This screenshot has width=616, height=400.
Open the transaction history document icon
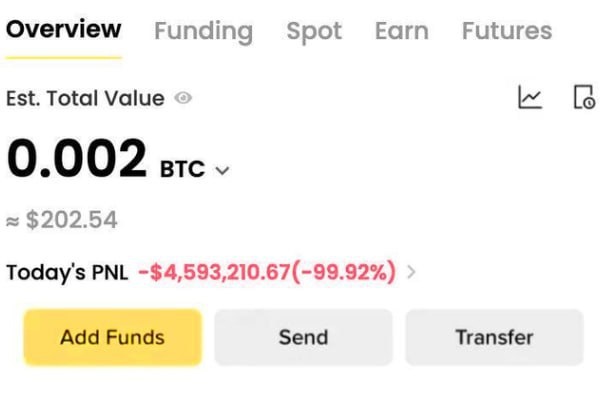pos(585,97)
